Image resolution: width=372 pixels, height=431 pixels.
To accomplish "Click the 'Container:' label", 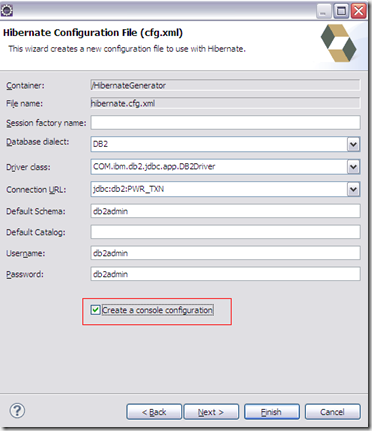I will coord(25,86).
